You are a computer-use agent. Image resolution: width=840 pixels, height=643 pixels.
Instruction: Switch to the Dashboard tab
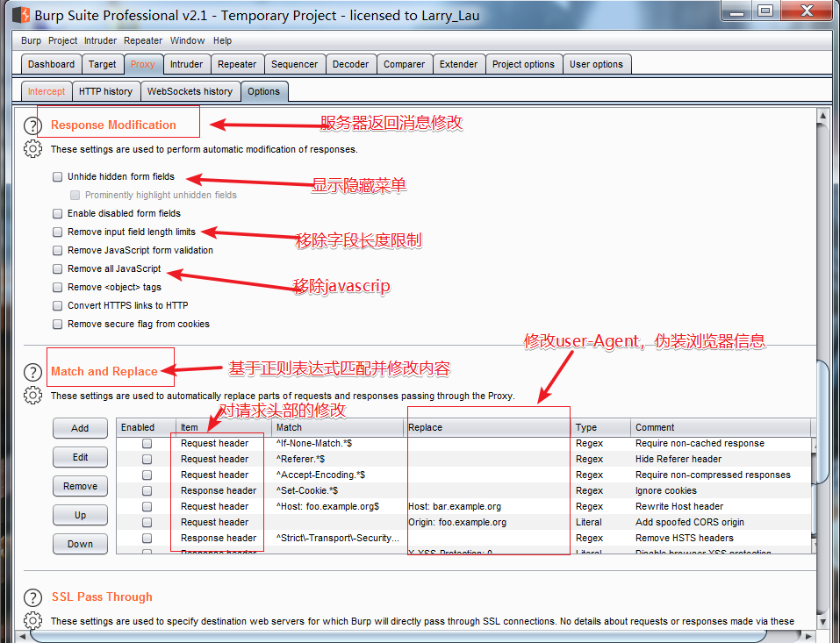tap(52, 64)
